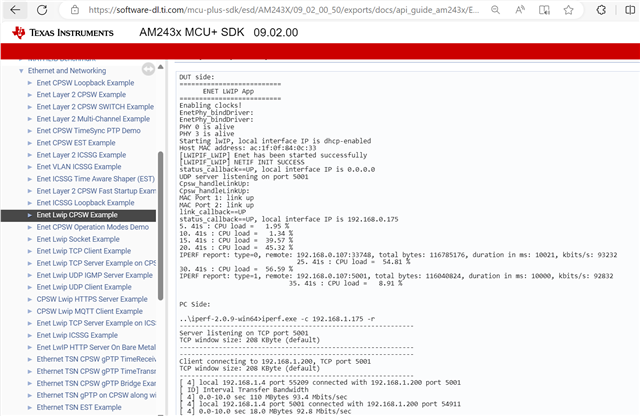Open Enet Layer 2 CPSW Fast Startup
Viewport: 640px width, 416px height.
pyautogui.click(x=96, y=191)
